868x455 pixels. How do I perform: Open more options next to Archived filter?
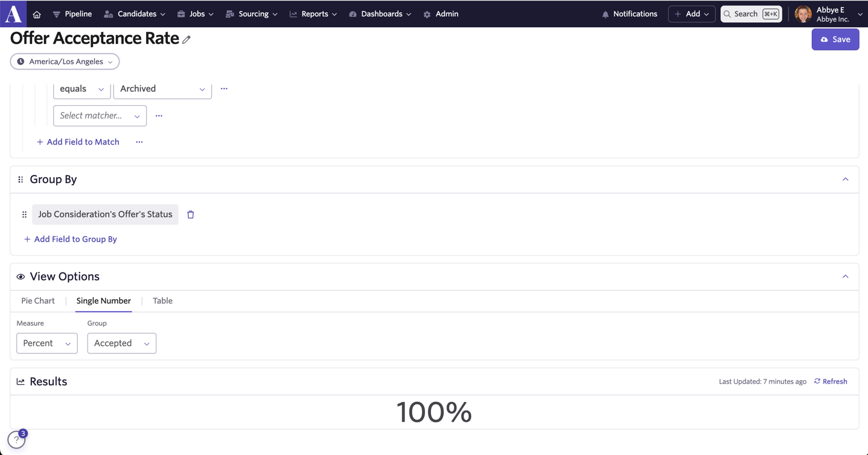click(224, 89)
